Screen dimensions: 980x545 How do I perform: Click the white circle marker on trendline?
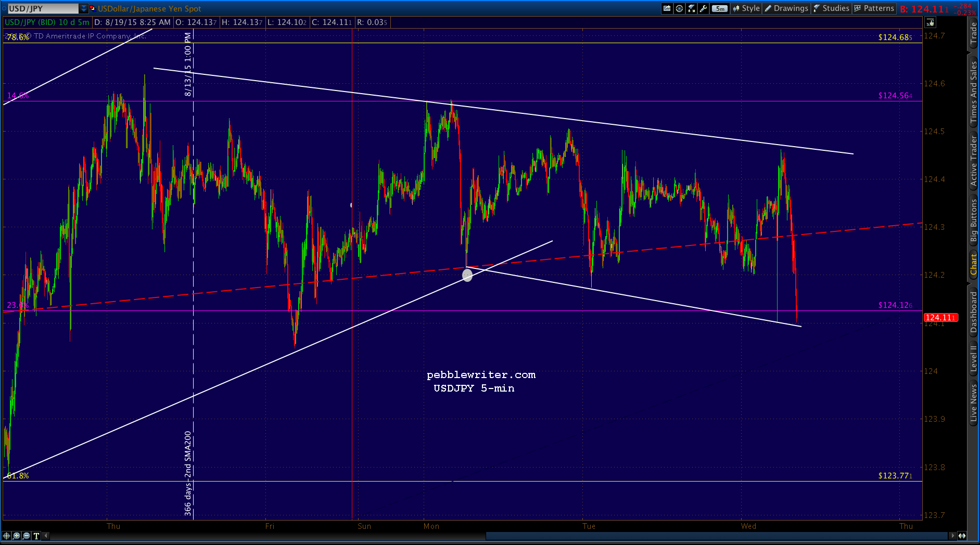click(467, 275)
